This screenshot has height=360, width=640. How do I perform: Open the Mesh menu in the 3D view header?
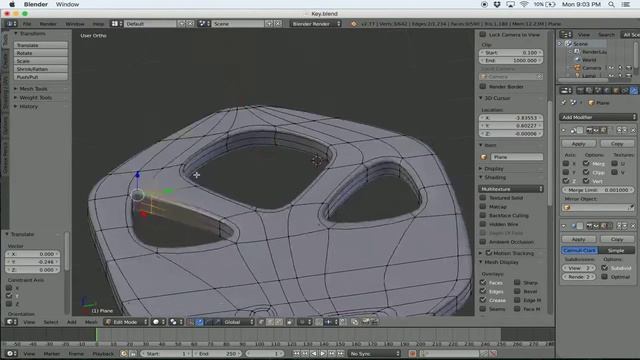(x=91, y=322)
